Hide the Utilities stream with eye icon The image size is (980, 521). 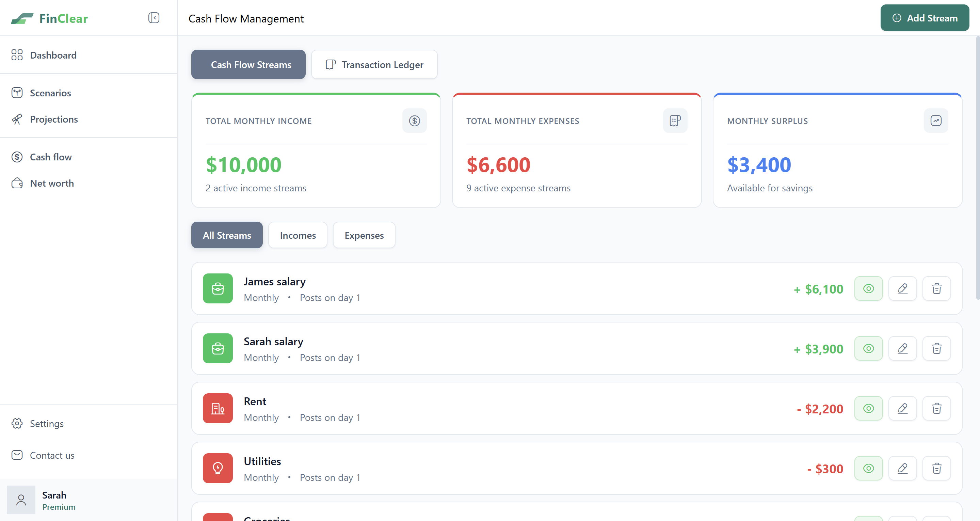point(868,469)
